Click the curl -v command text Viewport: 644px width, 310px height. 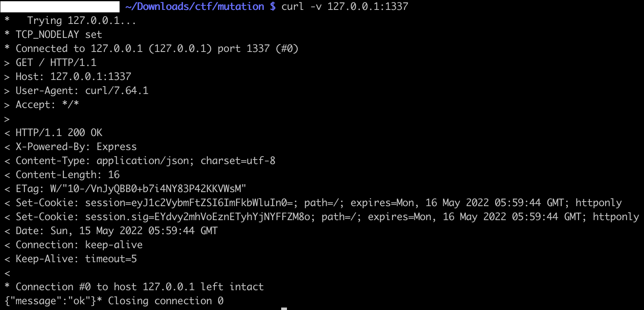pos(345,7)
